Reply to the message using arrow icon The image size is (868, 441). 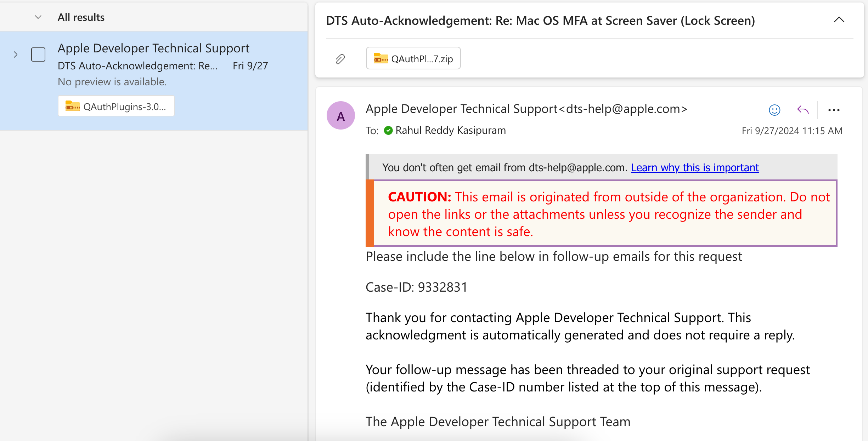803,110
